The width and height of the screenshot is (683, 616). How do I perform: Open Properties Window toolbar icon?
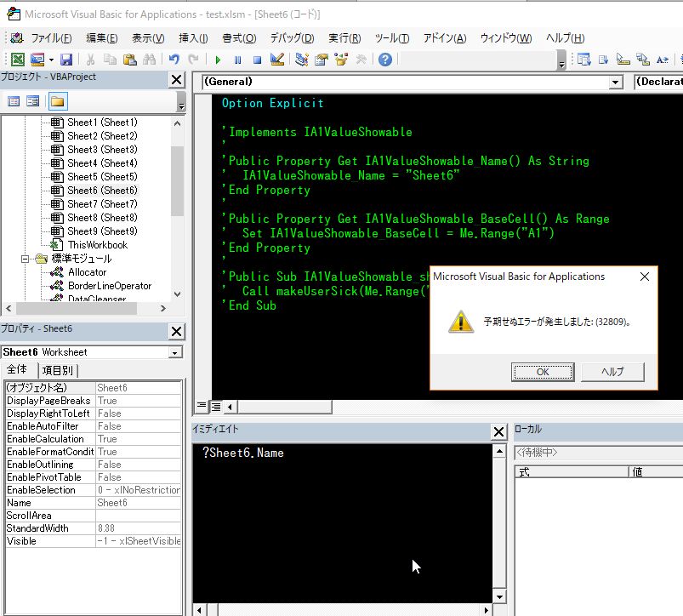[x=322, y=59]
